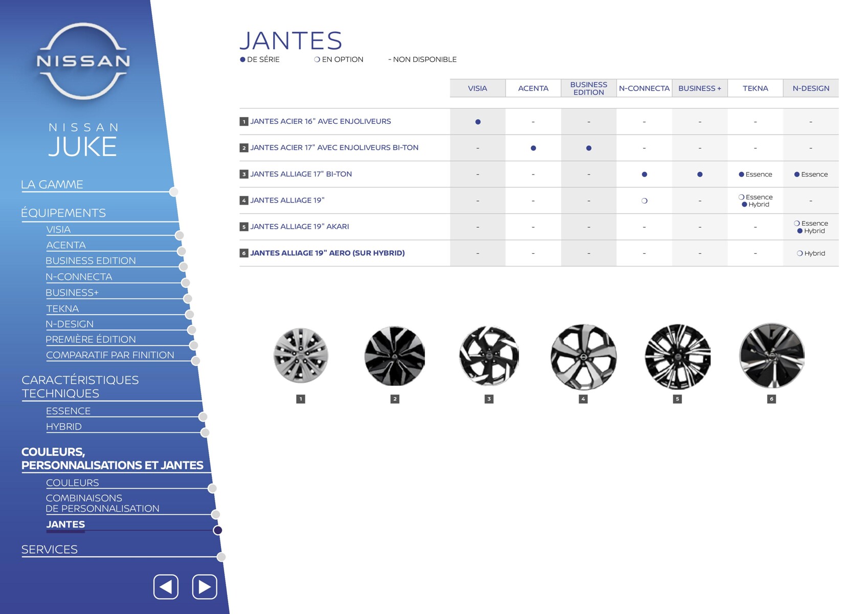Click the 17-inch bi-ton alloy wheel image 3
The image size is (868, 614).
tap(489, 356)
